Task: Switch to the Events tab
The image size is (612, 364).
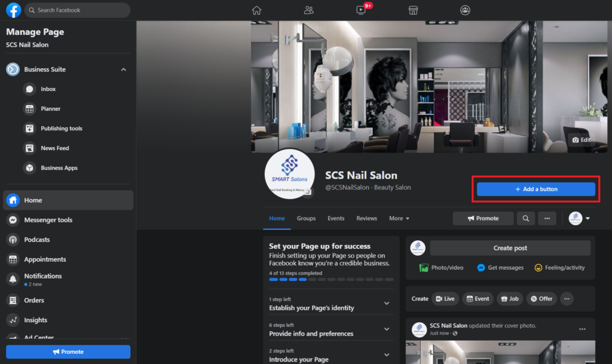Action: [336, 219]
